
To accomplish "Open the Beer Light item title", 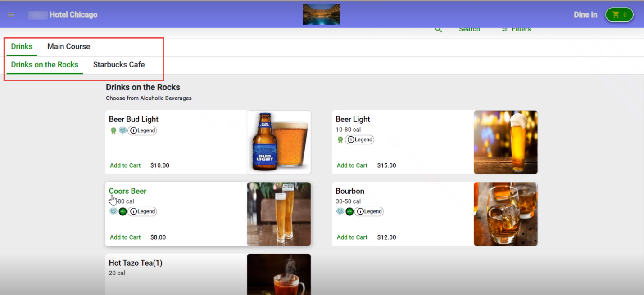I will pos(353,120).
